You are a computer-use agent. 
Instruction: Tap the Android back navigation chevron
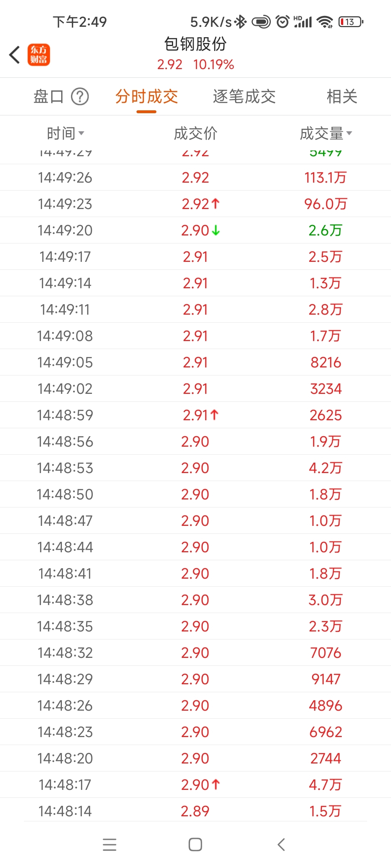pos(281,844)
